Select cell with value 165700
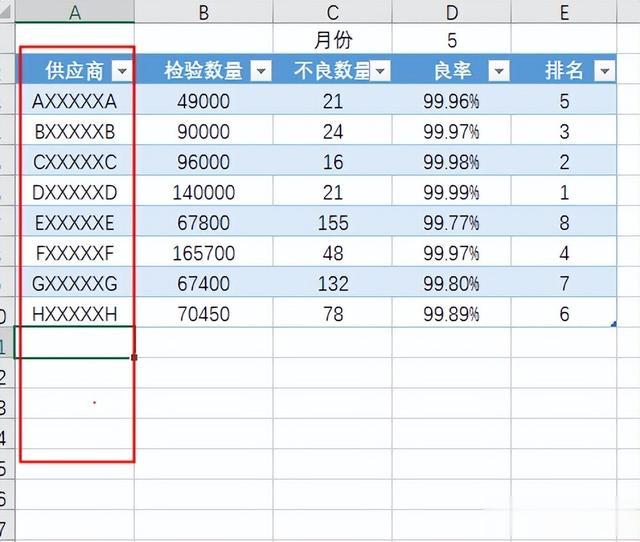This screenshot has height=542, width=640. [x=204, y=252]
